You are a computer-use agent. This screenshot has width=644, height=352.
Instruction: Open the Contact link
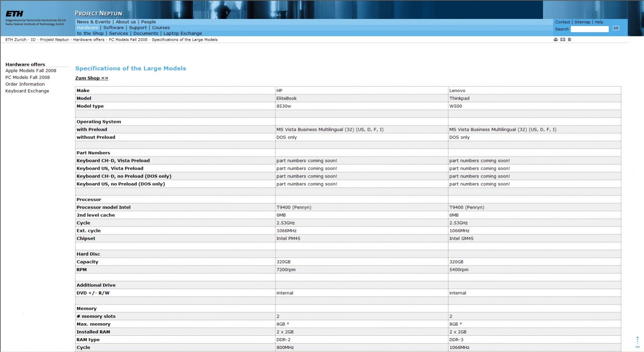(x=563, y=22)
